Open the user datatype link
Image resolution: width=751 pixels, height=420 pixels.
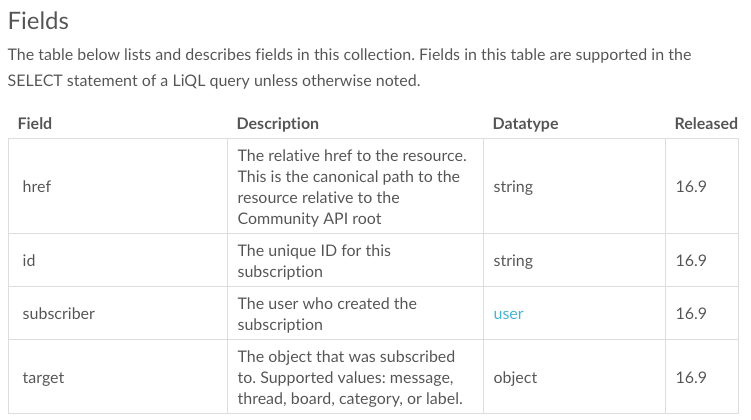click(508, 314)
